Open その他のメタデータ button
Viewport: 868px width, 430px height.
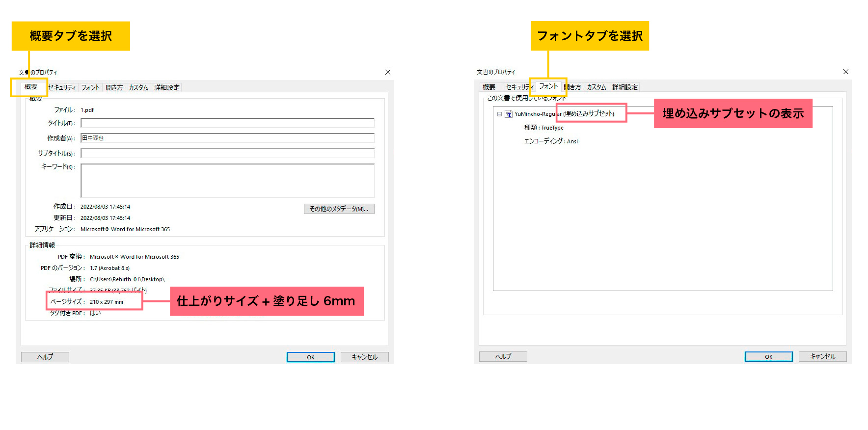339,209
